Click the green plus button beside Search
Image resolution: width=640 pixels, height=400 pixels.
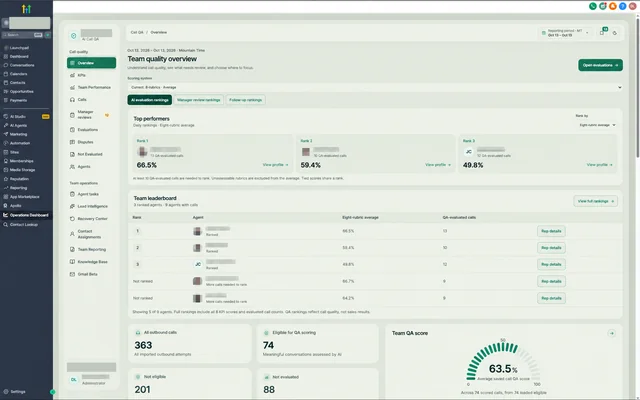48,35
